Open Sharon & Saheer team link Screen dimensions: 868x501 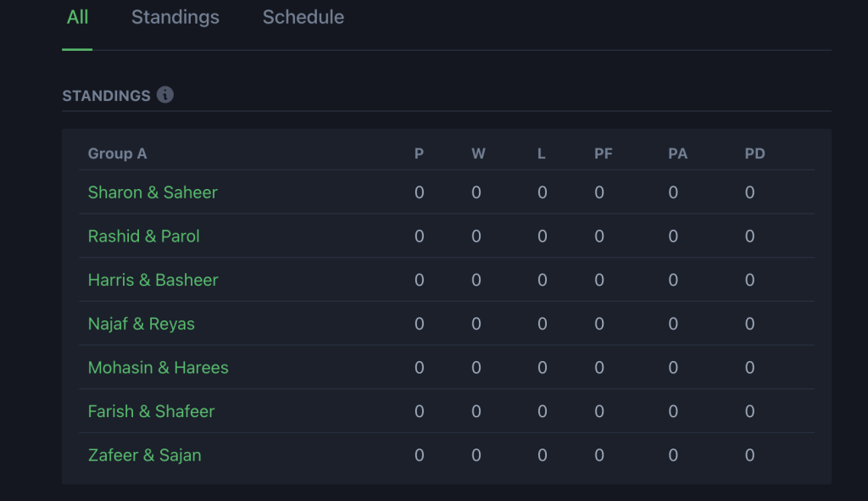tap(153, 192)
